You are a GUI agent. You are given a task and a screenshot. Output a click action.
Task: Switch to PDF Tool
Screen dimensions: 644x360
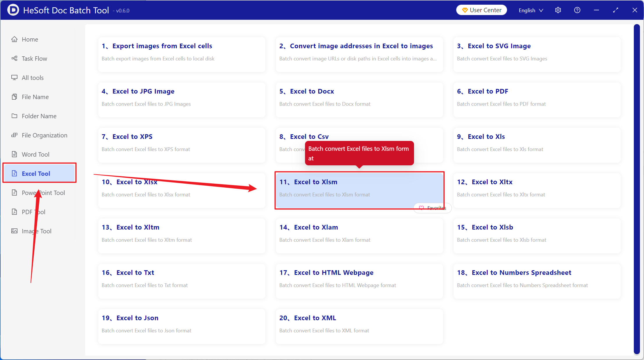(39, 212)
